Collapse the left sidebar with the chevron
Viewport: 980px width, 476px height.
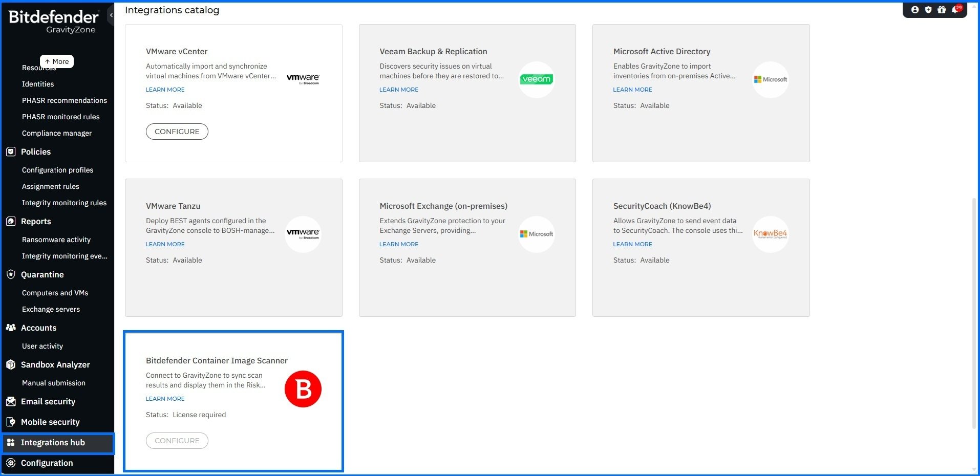point(111,15)
